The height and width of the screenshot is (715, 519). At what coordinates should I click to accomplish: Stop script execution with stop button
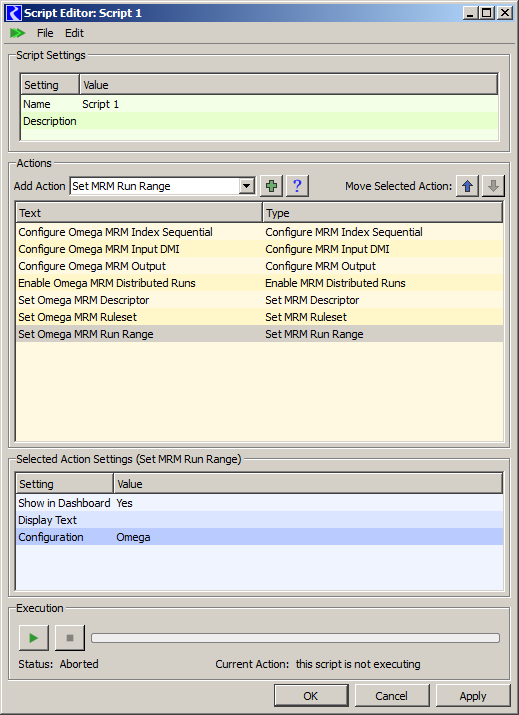pyautogui.click(x=70, y=637)
